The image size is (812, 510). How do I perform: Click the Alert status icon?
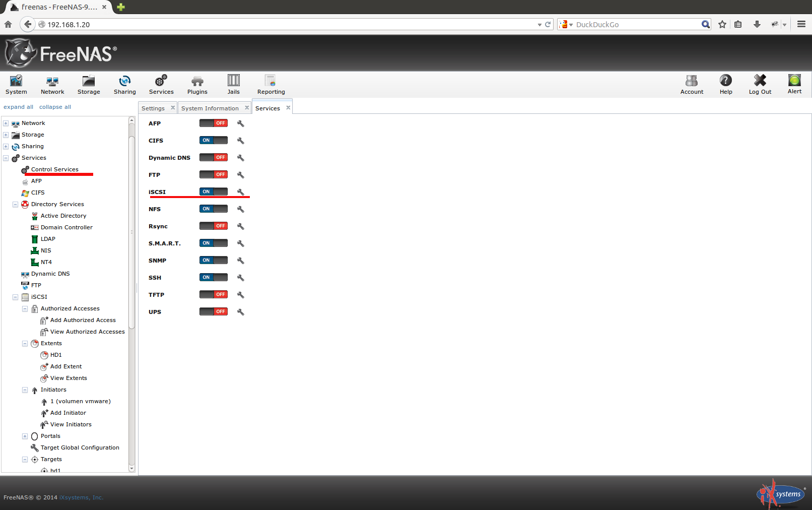[x=794, y=84]
